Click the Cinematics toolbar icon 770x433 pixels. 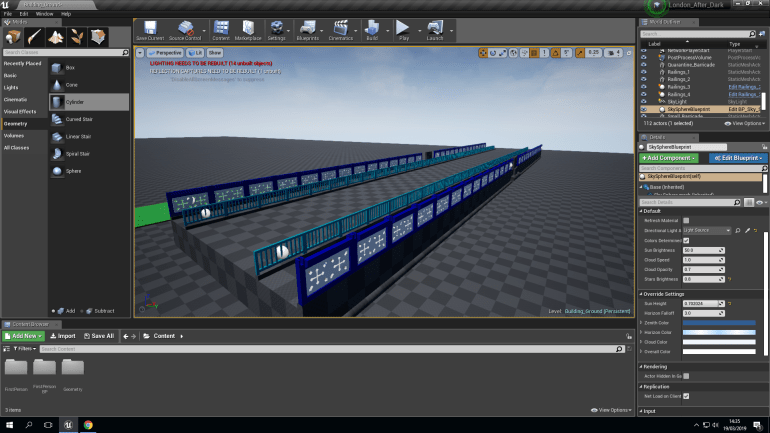pyautogui.click(x=340, y=29)
